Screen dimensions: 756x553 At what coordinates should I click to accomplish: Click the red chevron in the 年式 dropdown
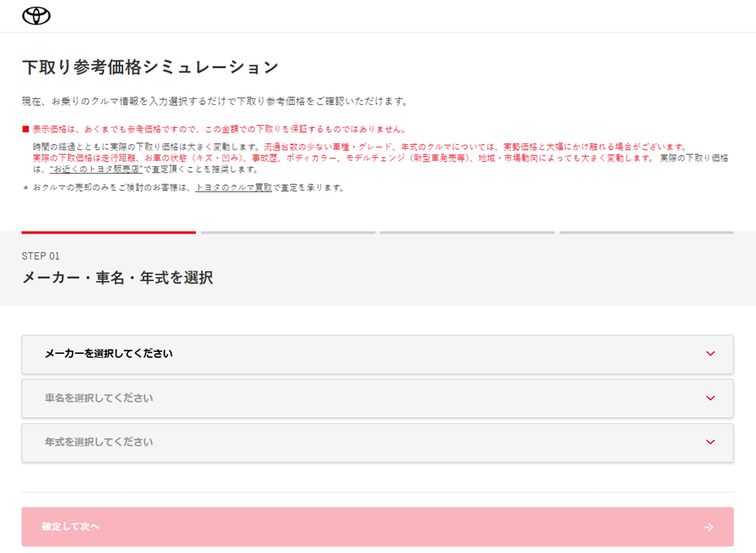[709, 442]
